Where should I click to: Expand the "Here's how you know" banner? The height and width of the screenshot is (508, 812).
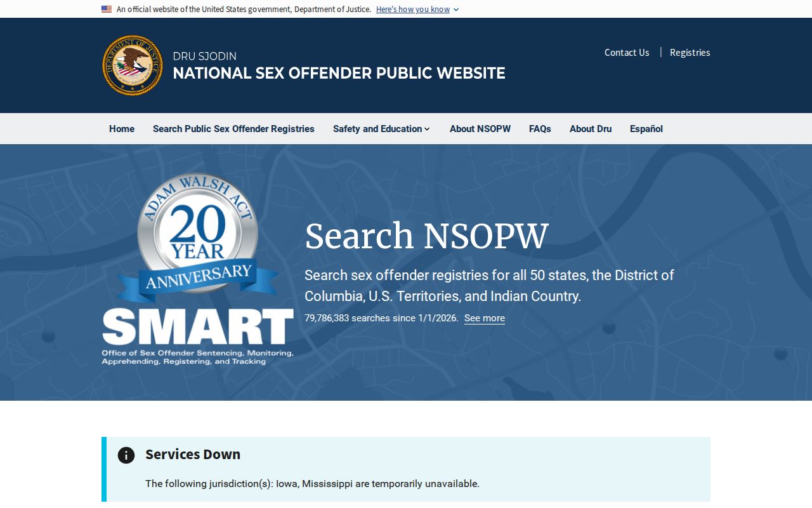pyautogui.click(x=413, y=10)
